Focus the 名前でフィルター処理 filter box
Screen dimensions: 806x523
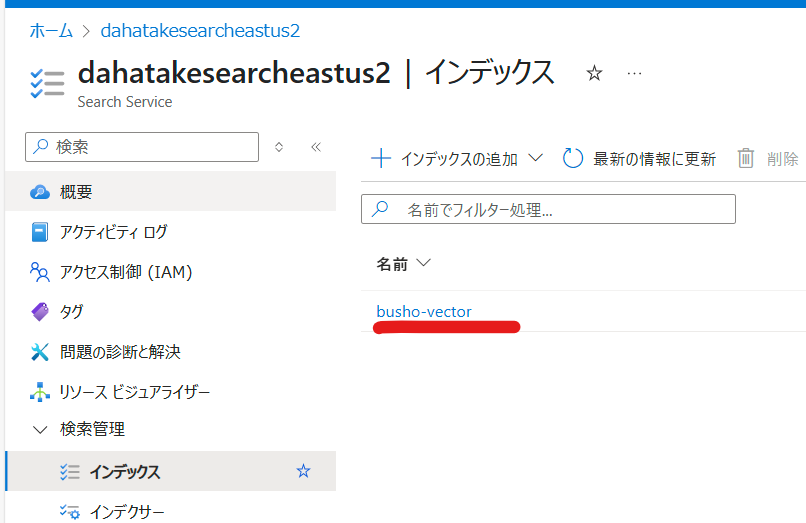tap(548, 209)
